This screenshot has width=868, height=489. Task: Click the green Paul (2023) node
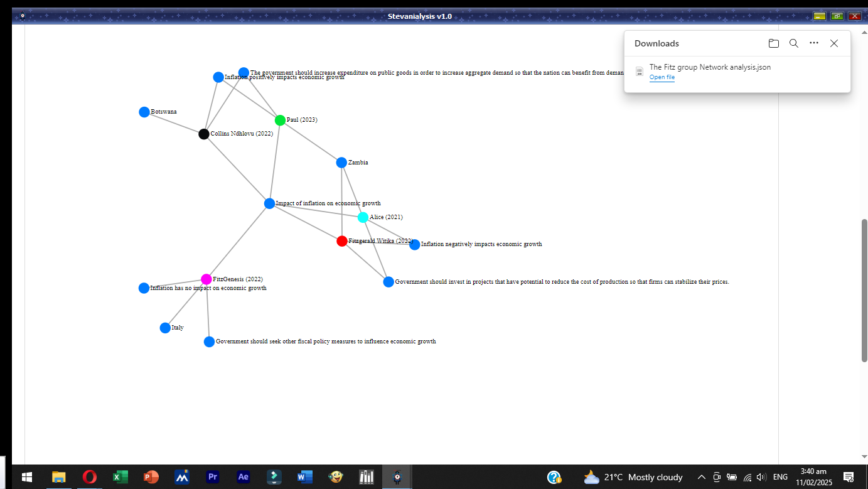click(x=280, y=120)
